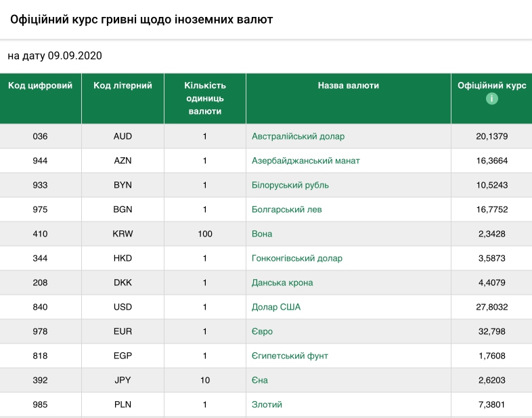Click the Євро currency link
The height and width of the screenshot is (418, 532).
pos(262,331)
